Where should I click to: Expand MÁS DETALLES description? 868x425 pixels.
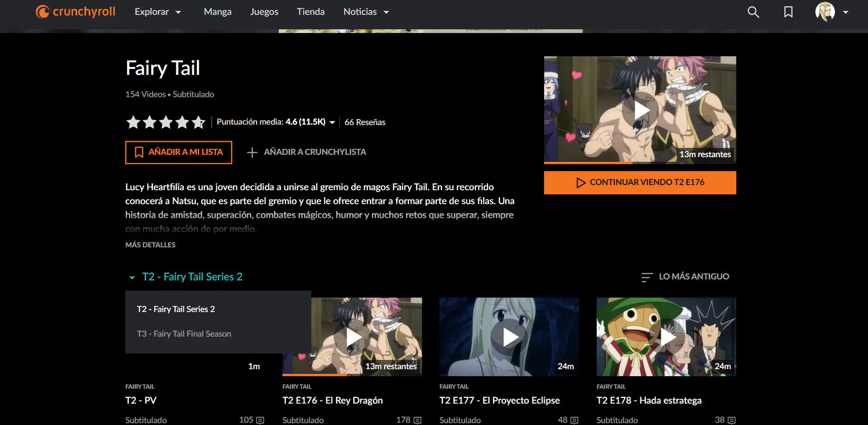coord(150,245)
